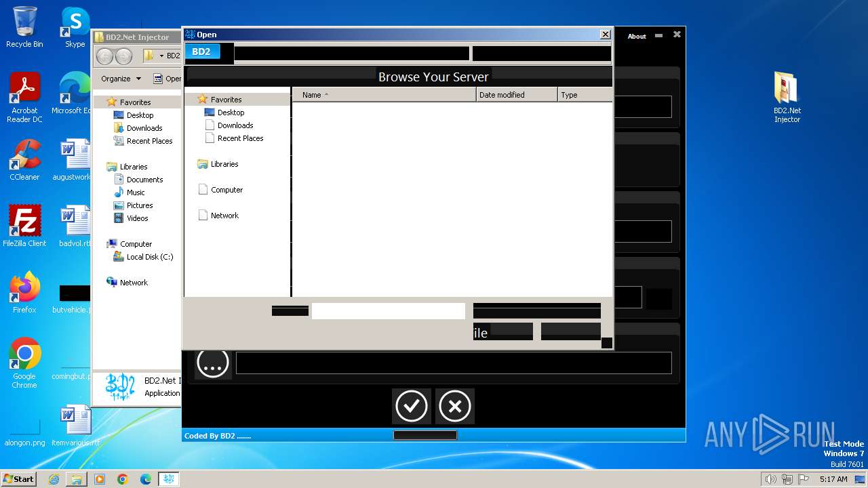
Task: Select Favorites in the Open dialog
Action: 226,100
